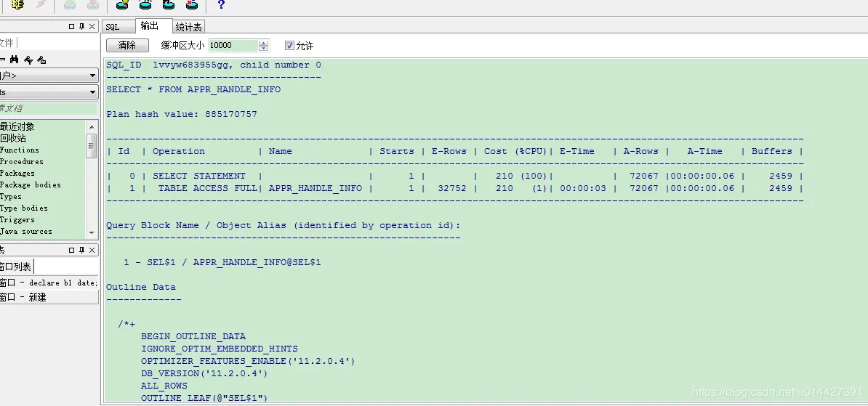Pin the window list panel
The width and height of the screenshot is (868, 406).
(x=81, y=250)
